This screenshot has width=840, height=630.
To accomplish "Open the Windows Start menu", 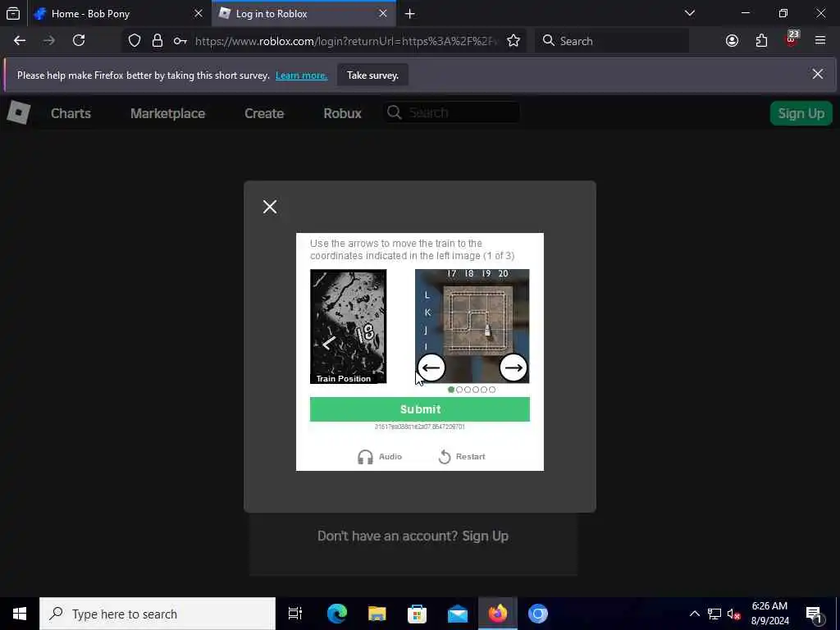I will [x=20, y=614].
